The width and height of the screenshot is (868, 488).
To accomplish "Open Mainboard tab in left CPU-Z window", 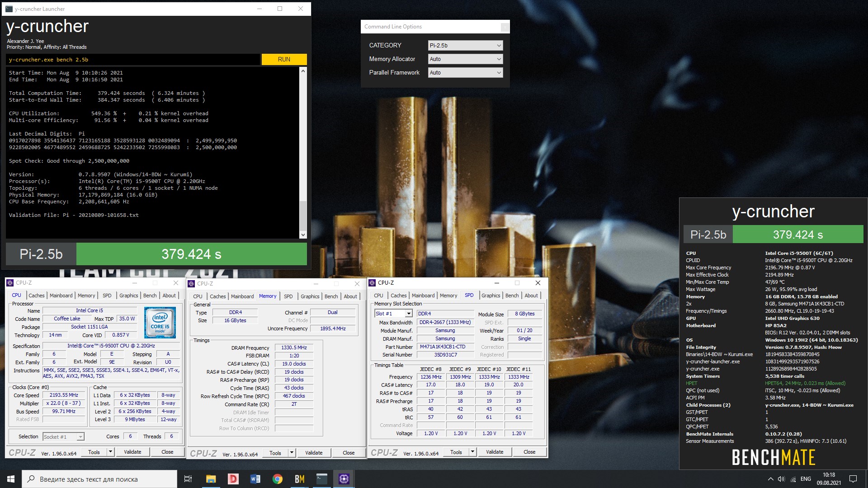I will point(61,296).
